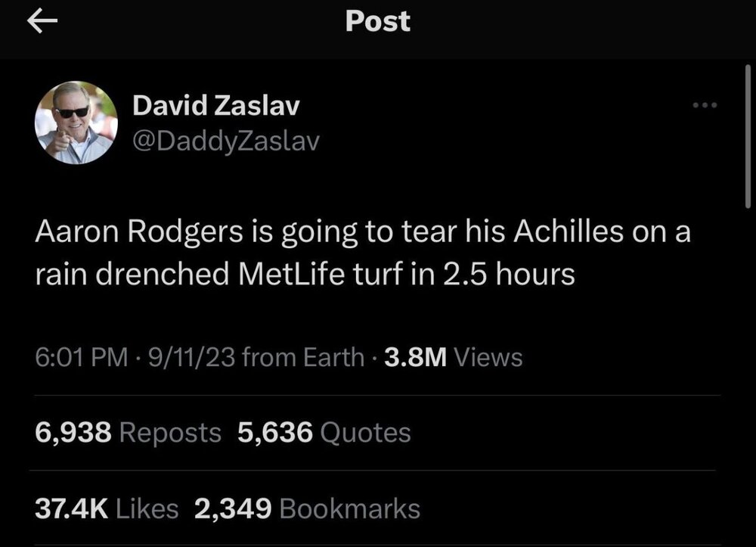This screenshot has width=756, height=547.
Task: Select the avatar showing sunglasses
Action: [x=76, y=123]
